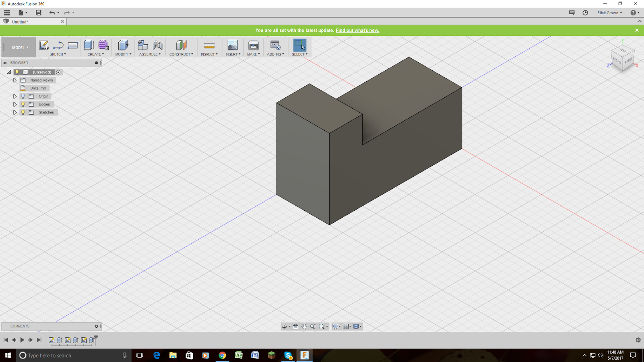644x362 pixels.
Task: Click the Insert image icon
Action: coord(233,45)
